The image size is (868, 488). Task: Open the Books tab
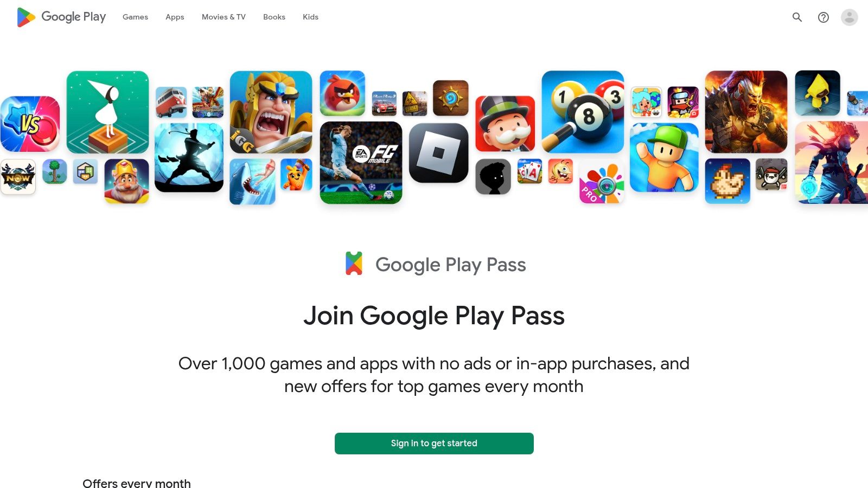point(274,17)
